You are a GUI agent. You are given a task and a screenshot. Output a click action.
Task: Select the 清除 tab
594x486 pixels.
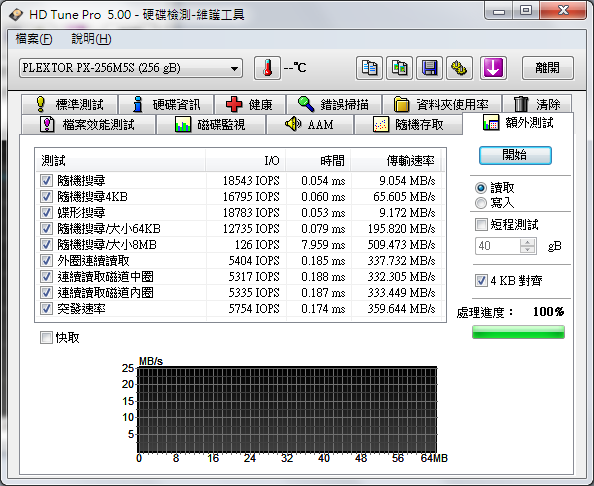[x=537, y=104]
